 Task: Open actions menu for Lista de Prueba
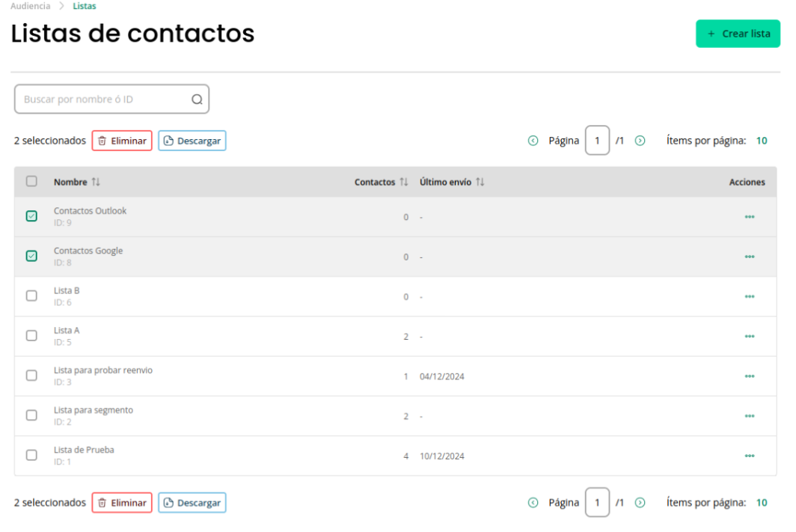[x=750, y=456]
